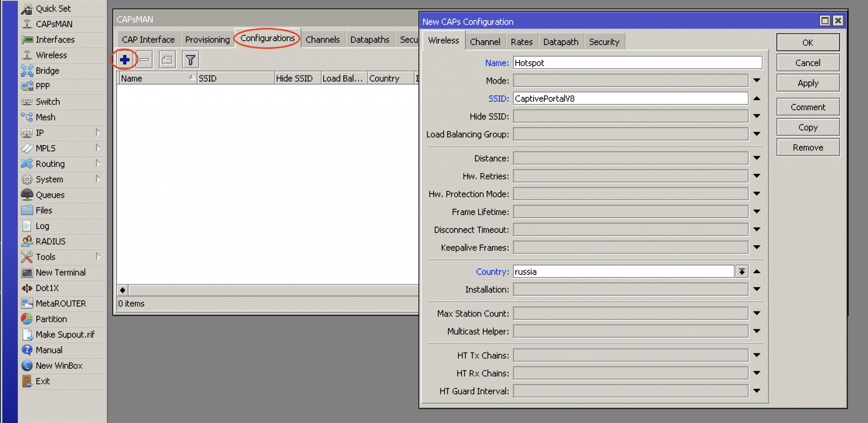The width and height of the screenshot is (868, 423).
Task: Open the Files sidebar entry
Action: (x=44, y=210)
